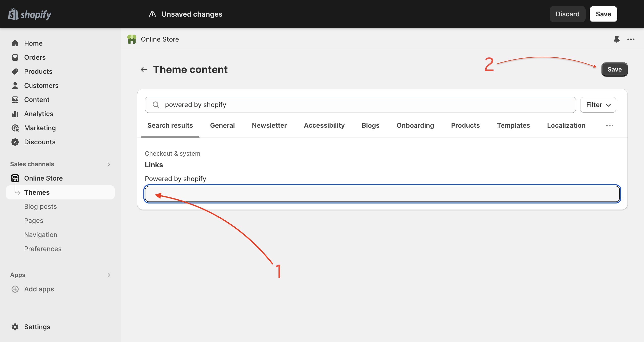Image resolution: width=644 pixels, height=342 pixels.
Task: Open Analytics from the sidebar icon
Action: pyautogui.click(x=15, y=114)
